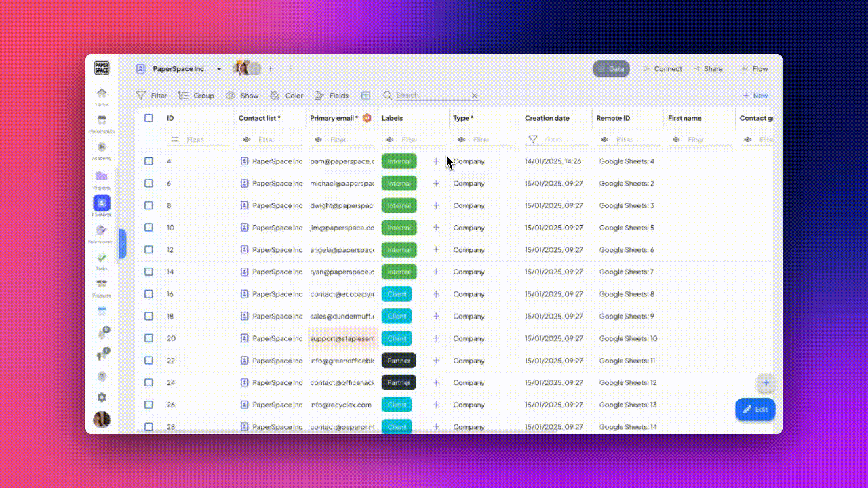Open the Home section in the sidebar
The height and width of the screenshot is (488, 868).
point(102,94)
